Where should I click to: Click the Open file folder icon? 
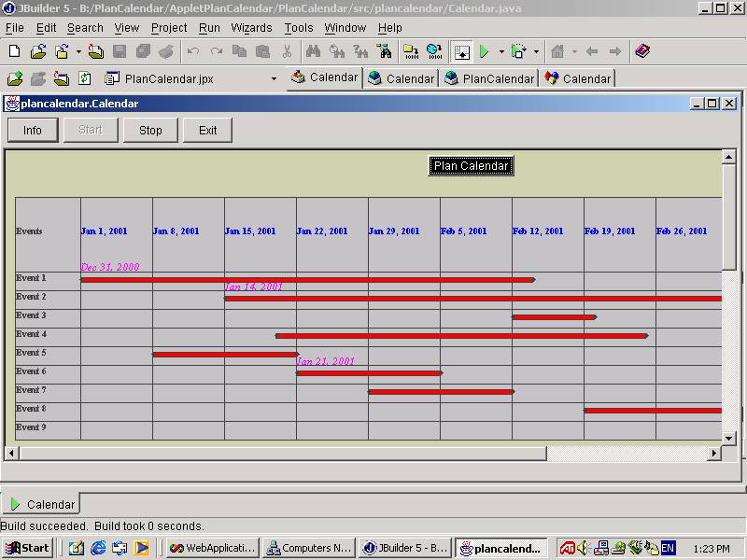click(x=37, y=52)
